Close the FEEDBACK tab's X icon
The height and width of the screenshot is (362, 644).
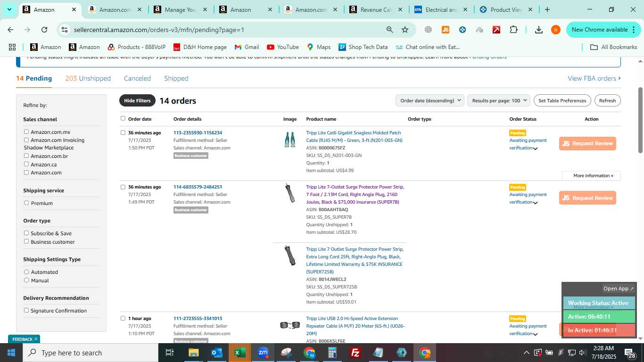click(x=36, y=339)
